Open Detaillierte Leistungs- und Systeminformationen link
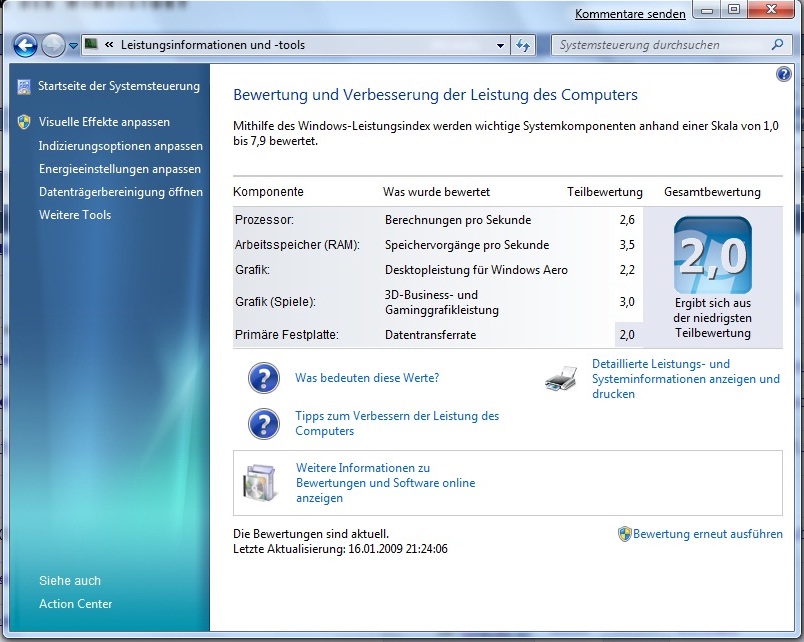The image size is (804, 642). 686,379
